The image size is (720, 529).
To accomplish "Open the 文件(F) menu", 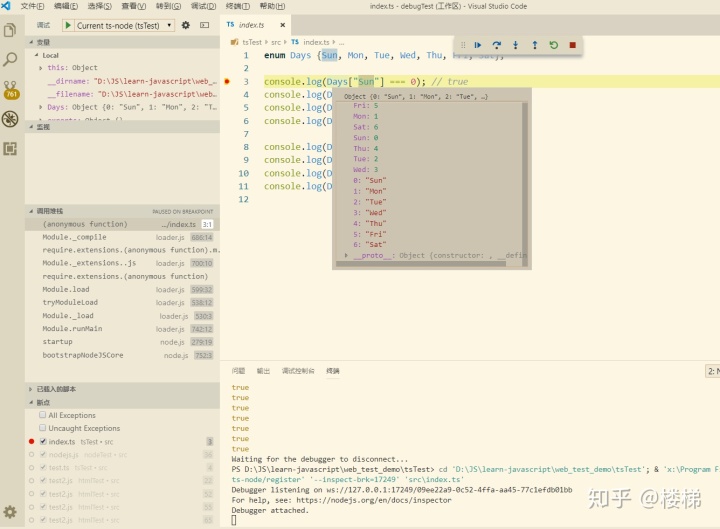I will pos(32,6).
